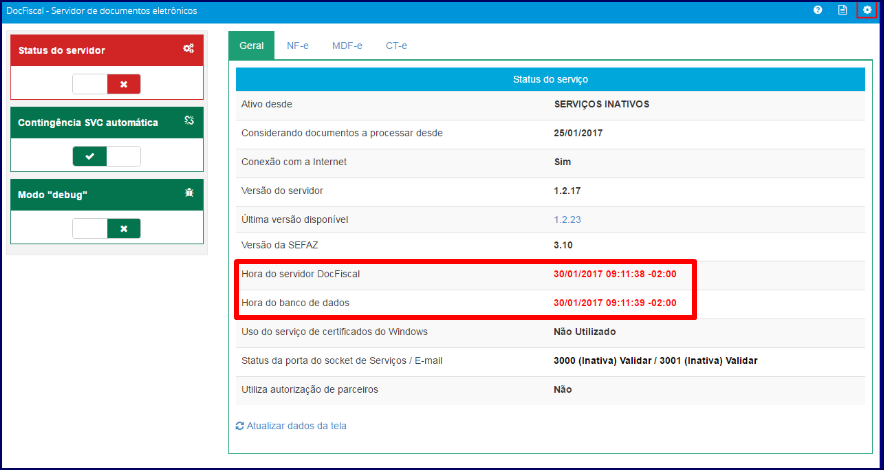Click the Modo "debug" panel title

point(53,194)
